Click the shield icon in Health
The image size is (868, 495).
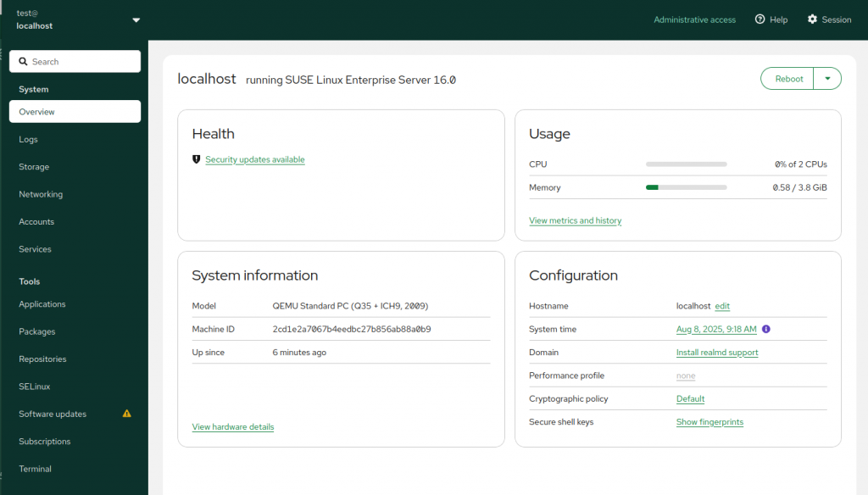point(197,159)
